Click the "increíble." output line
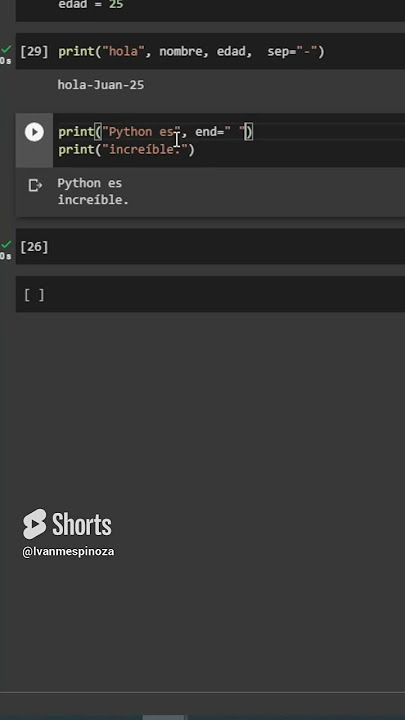405x720 pixels. pos(93,201)
